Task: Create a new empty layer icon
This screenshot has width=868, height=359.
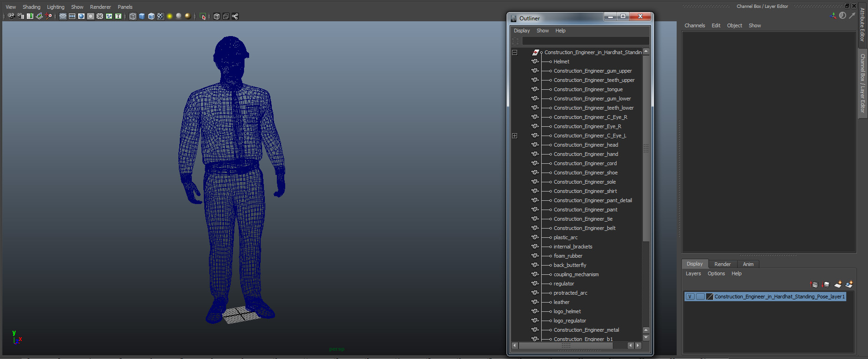Action: pos(837,285)
